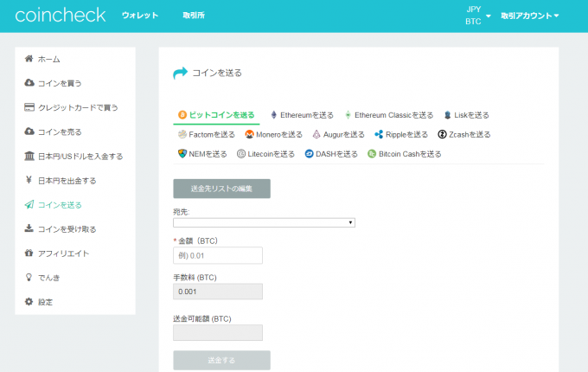The image size is (588, 372).
Task: Switch to Factomを送る tab
Action: 207,134
